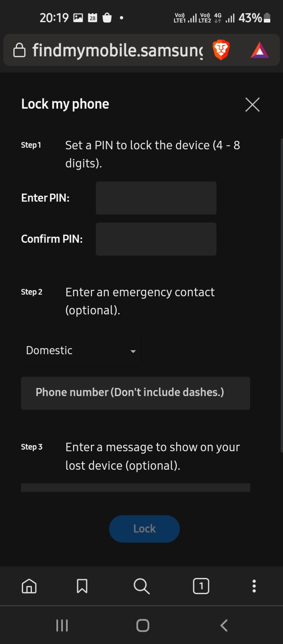Expand the Domestic dropdown
The height and width of the screenshot is (644, 283).
(81, 351)
